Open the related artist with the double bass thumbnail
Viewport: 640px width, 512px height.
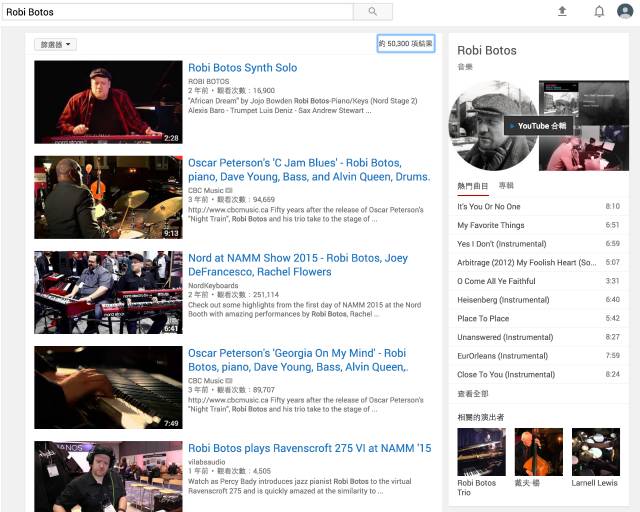[538, 452]
